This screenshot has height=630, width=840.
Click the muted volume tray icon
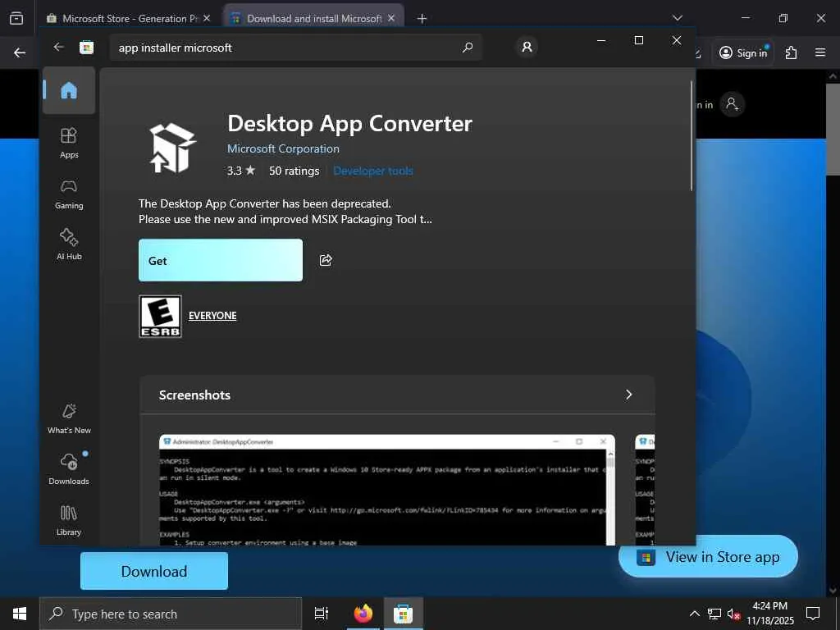733,614
